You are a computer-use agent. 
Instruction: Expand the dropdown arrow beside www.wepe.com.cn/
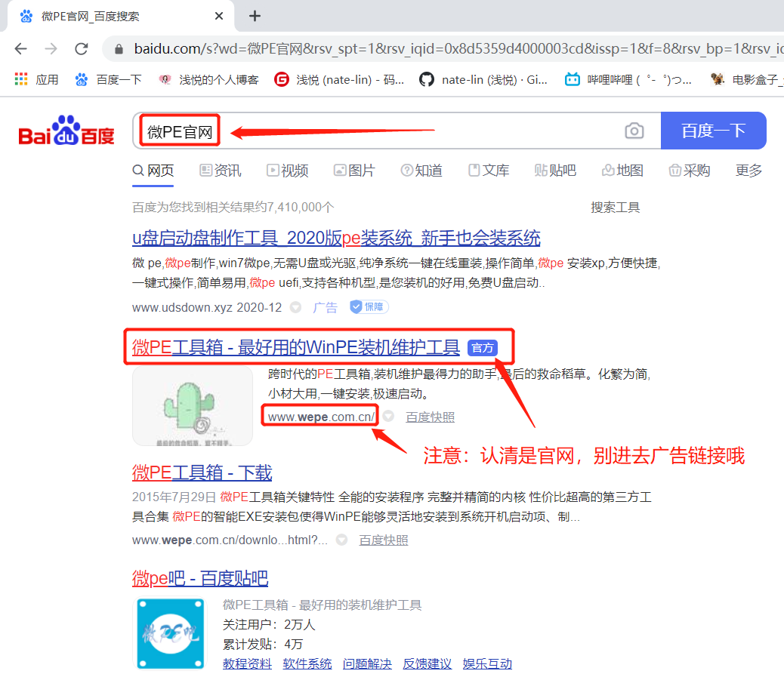tap(388, 417)
